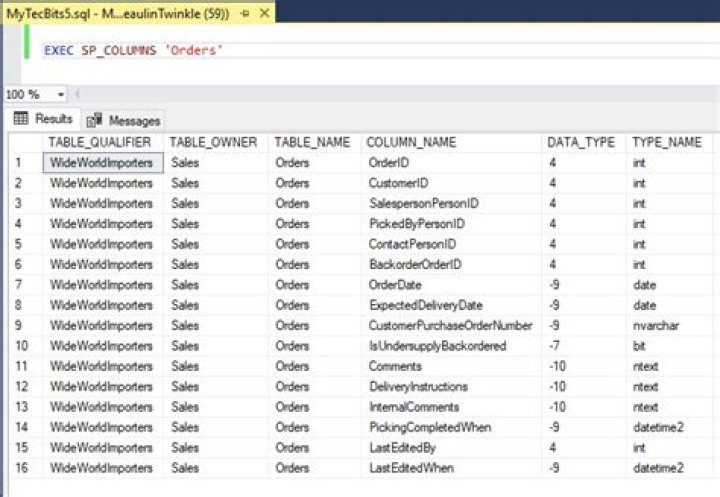The image size is (720, 497).
Task: Click the ExpectedDeliveryDate cell
Action: 451,305
